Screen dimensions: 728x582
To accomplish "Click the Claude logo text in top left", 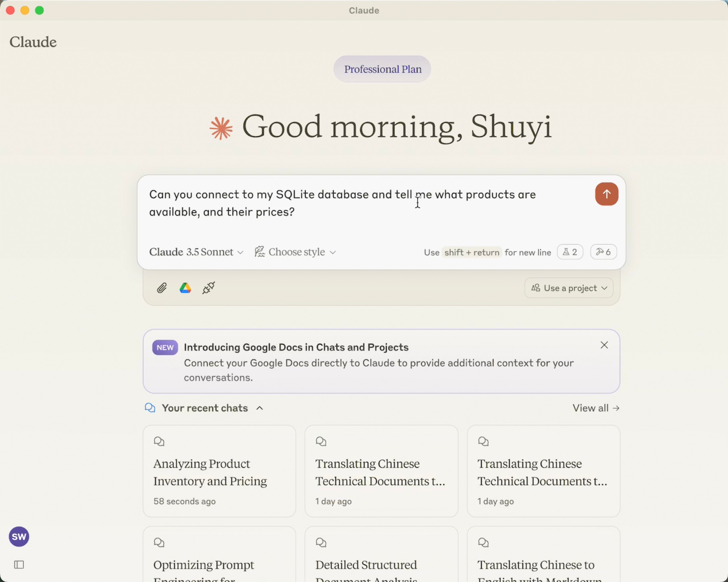I will [33, 42].
